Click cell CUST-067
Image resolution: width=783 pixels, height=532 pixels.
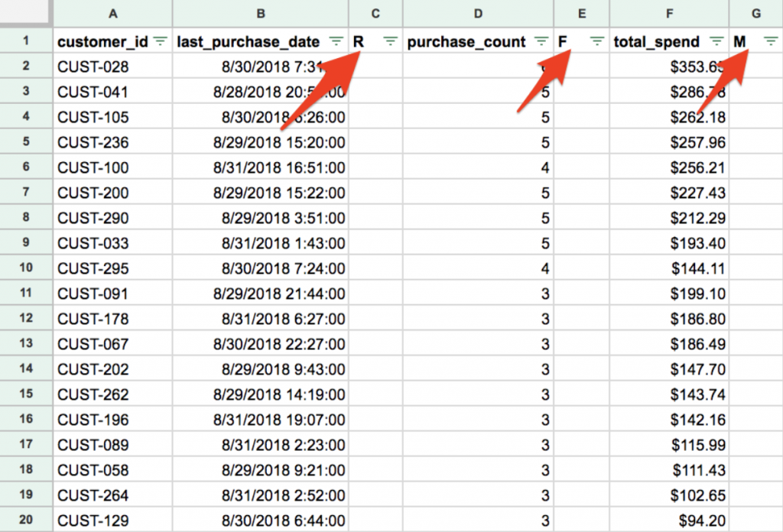click(x=113, y=343)
